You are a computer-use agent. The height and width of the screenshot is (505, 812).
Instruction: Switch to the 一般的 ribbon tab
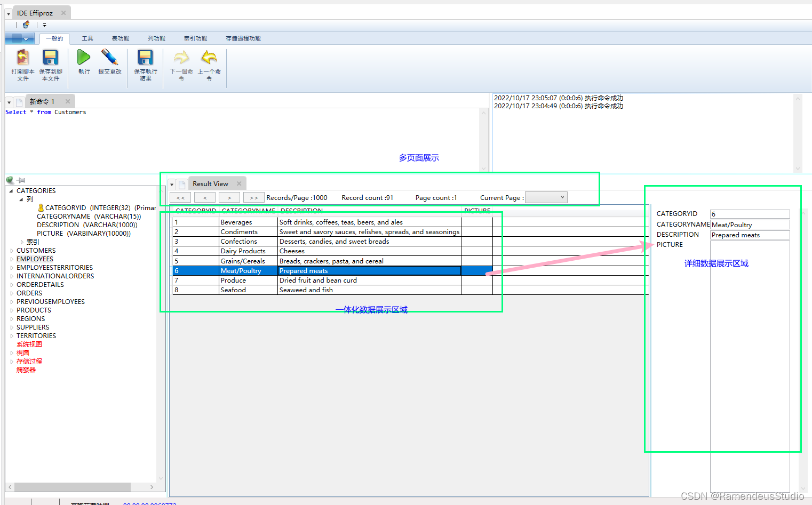54,38
